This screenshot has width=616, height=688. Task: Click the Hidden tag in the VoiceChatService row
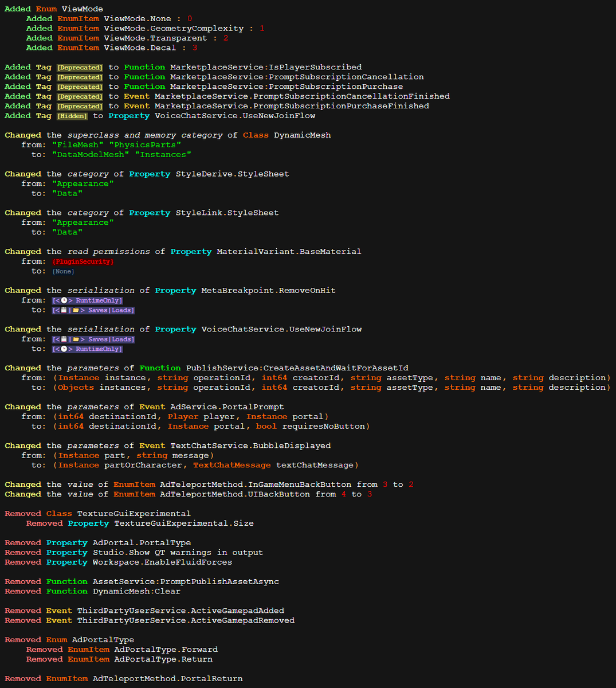tap(72, 116)
